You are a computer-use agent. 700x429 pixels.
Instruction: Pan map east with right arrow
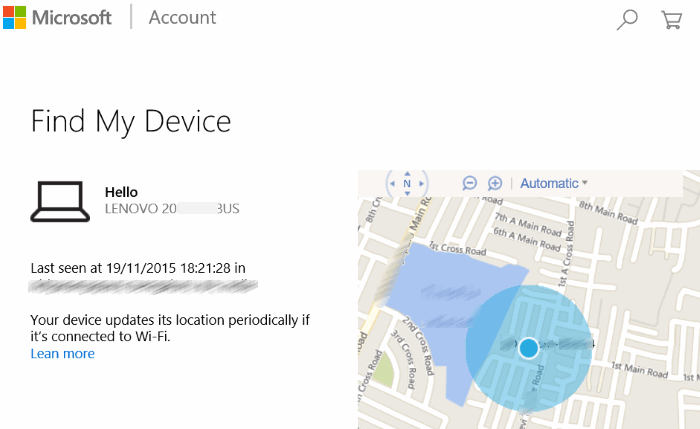421,183
